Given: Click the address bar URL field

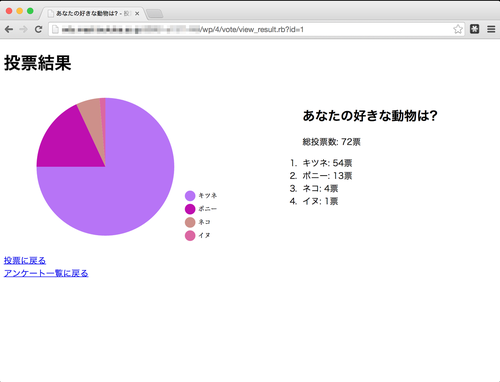Looking at the screenshot, I should tap(257, 29).
